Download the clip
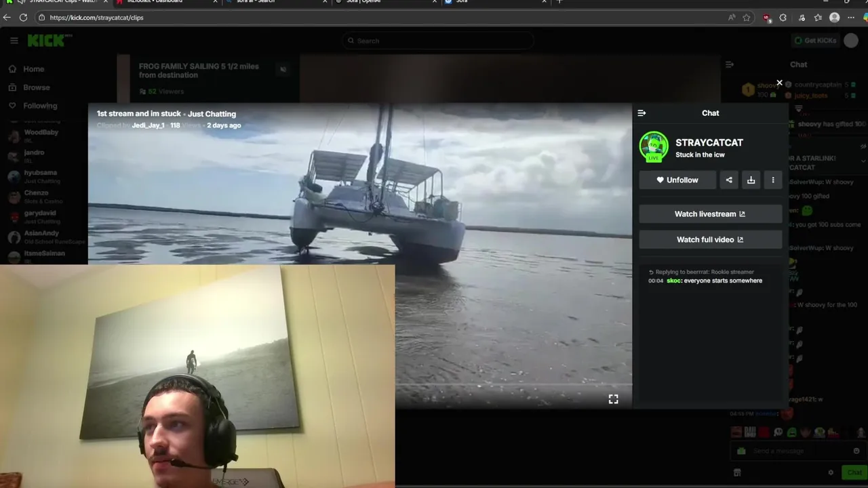Viewport: 868px width, 488px height. point(751,180)
